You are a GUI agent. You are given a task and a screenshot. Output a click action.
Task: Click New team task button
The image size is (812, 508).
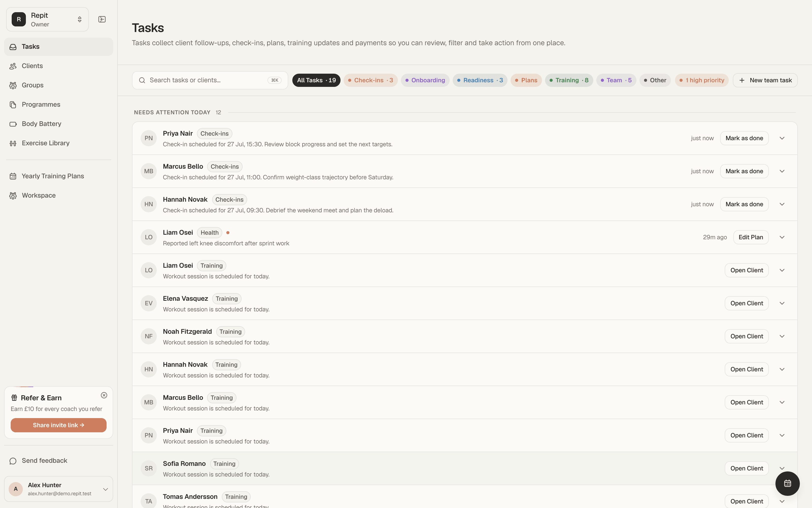765,80
